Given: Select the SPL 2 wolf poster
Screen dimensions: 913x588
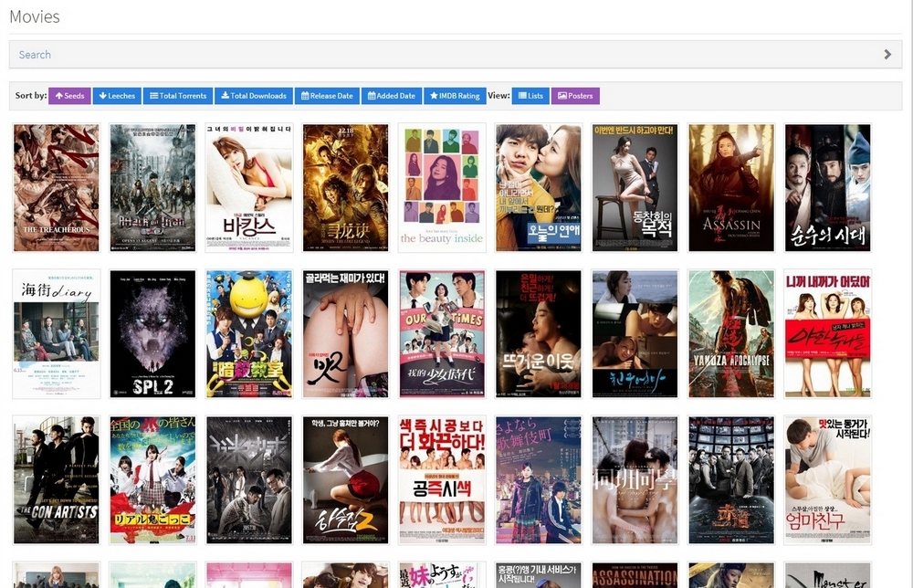Looking at the screenshot, I should point(152,334).
